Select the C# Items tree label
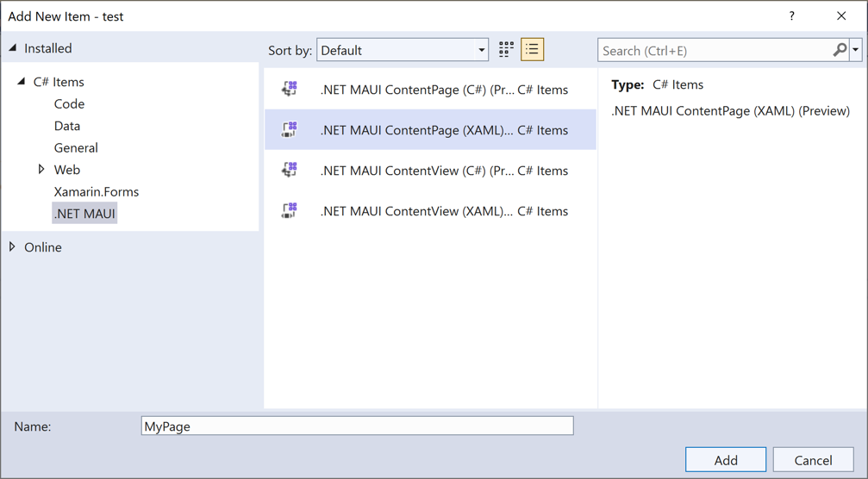868x479 pixels. coord(59,82)
